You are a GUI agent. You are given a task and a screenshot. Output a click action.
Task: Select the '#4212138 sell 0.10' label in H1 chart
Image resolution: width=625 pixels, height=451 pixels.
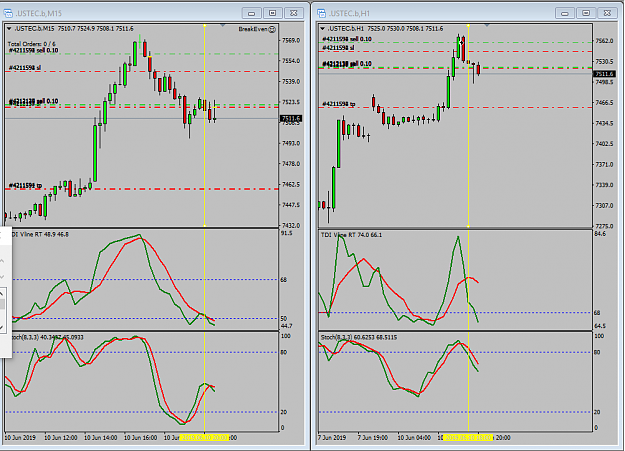[x=347, y=64]
